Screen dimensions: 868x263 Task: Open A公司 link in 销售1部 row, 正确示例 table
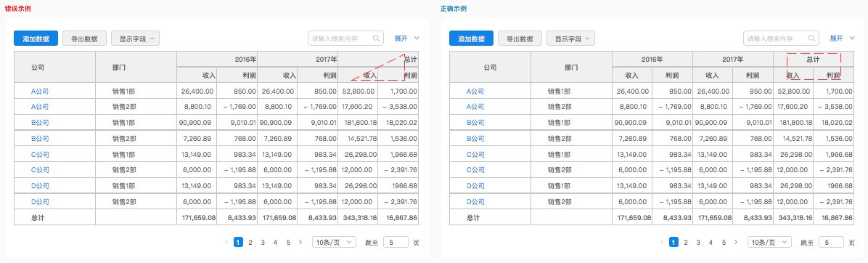click(475, 92)
